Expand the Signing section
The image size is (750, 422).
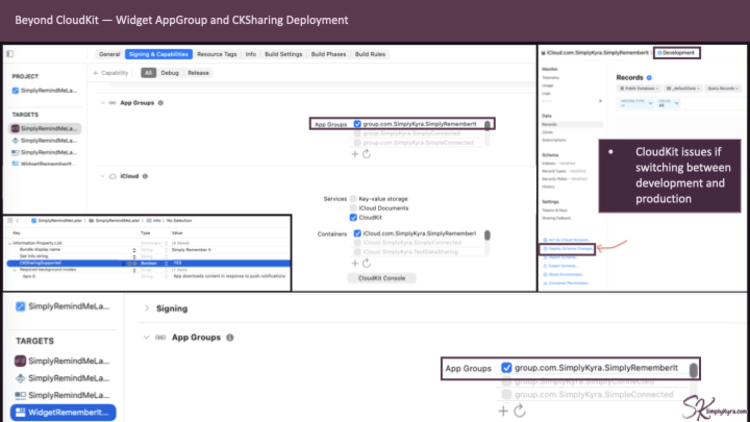click(x=147, y=309)
